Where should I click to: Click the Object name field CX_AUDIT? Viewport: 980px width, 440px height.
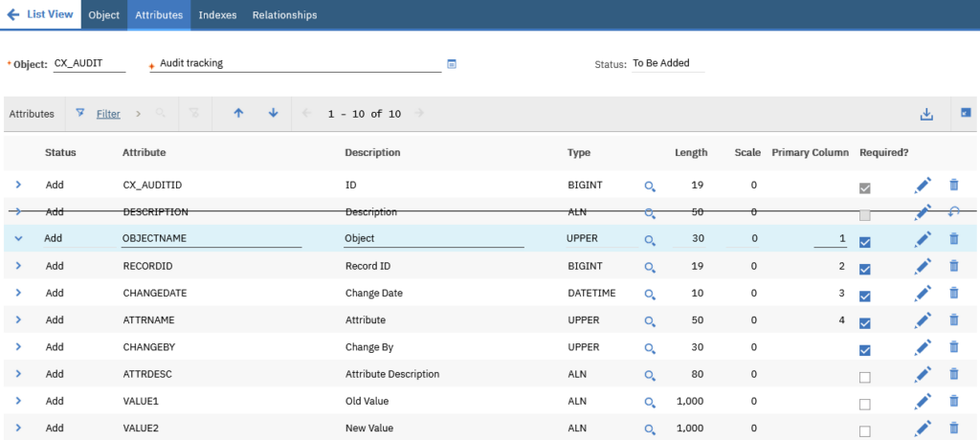(x=89, y=63)
